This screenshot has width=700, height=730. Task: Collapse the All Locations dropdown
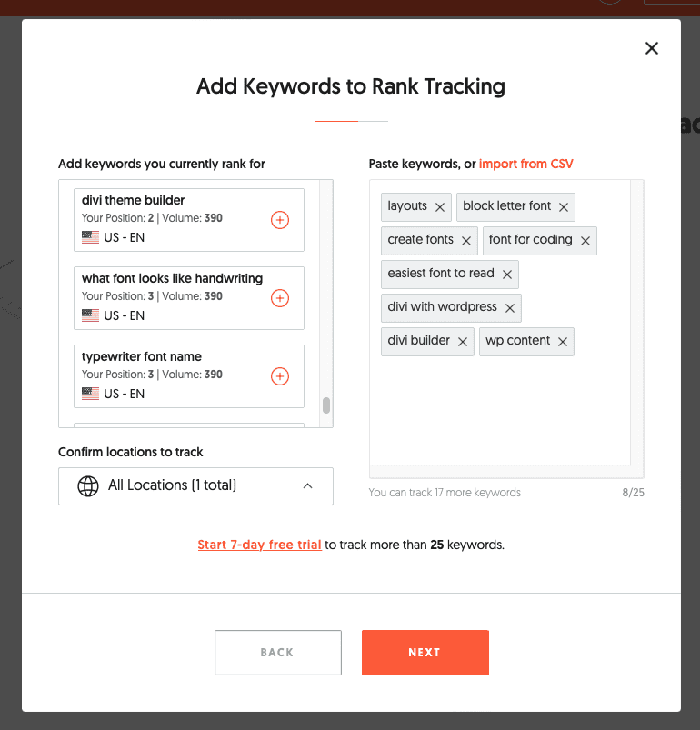pos(307,485)
